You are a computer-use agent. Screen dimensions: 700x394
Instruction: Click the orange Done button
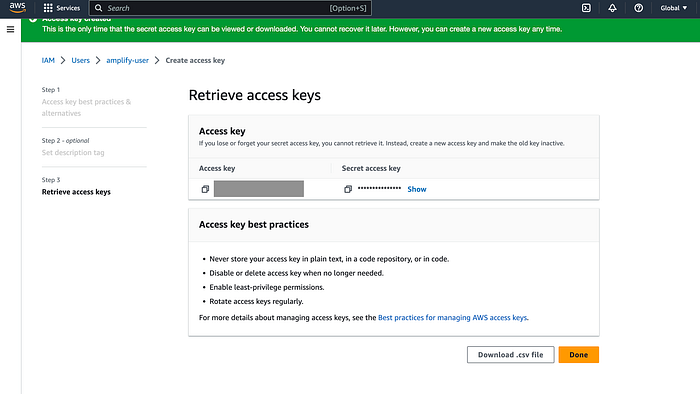(579, 355)
